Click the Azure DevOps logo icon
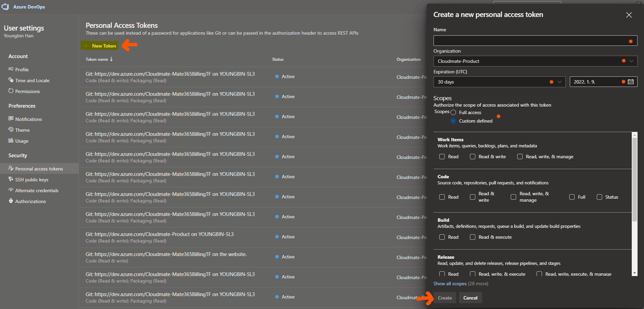Image resolution: width=644 pixels, height=309 pixels. [5, 7]
